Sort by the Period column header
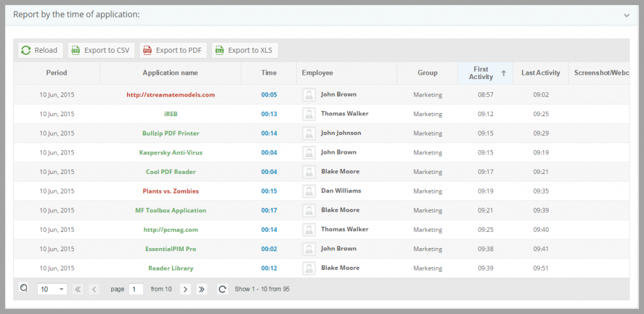The image size is (644, 314). pos(57,73)
